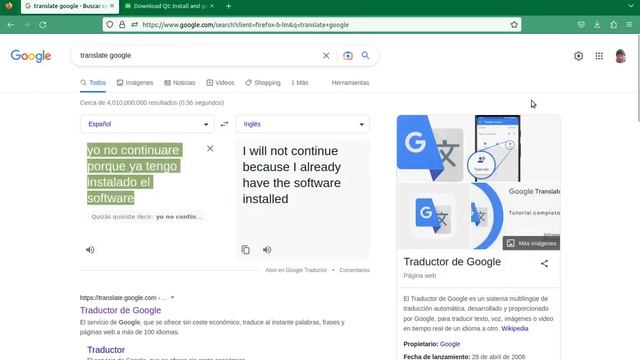Screen dimensions: 640x360
Task: Clear the Spanish source text
Action: [x=210, y=149]
